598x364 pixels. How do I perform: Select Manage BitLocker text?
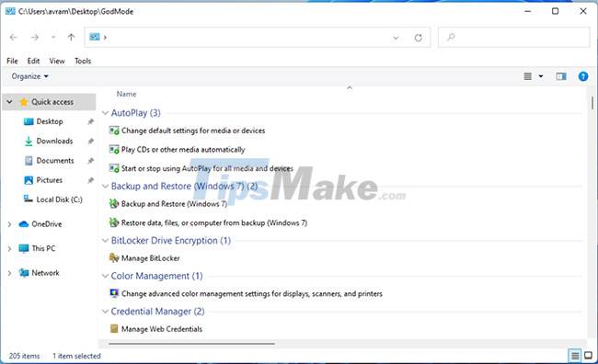[150, 258]
